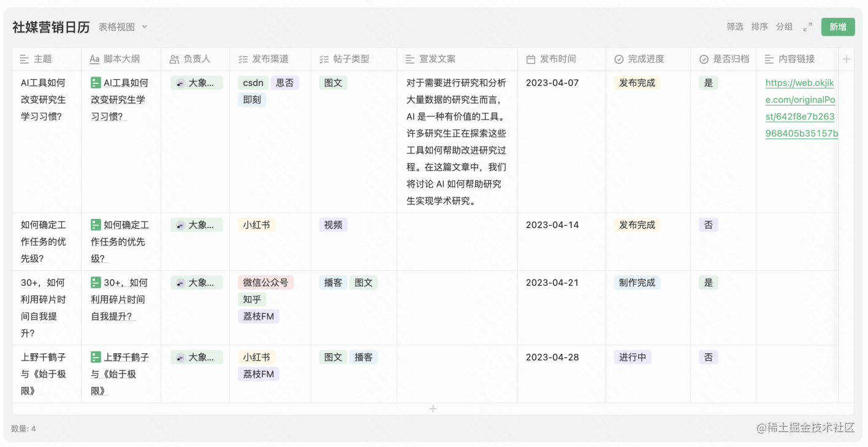
Task: Click the green 新增 button
Action: [x=838, y=27]
